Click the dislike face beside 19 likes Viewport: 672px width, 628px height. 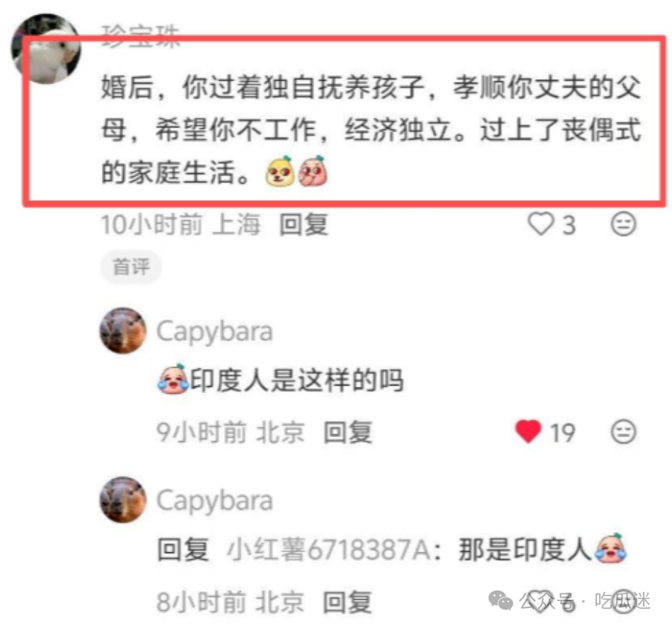click(623, 431)
